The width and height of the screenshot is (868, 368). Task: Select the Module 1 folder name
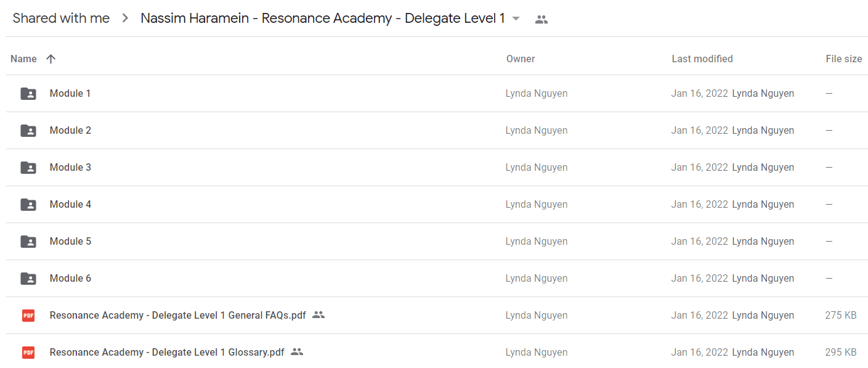click(x=70, y=94)
